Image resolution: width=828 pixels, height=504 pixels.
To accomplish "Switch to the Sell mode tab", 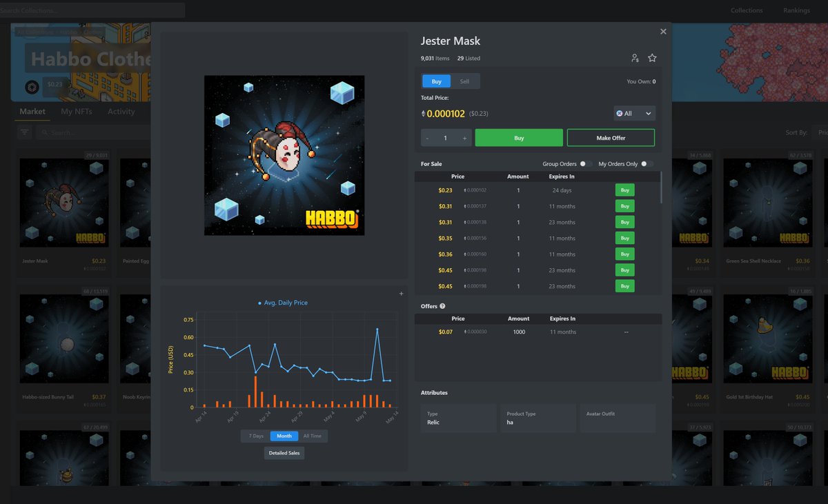I will click(464, 81).
